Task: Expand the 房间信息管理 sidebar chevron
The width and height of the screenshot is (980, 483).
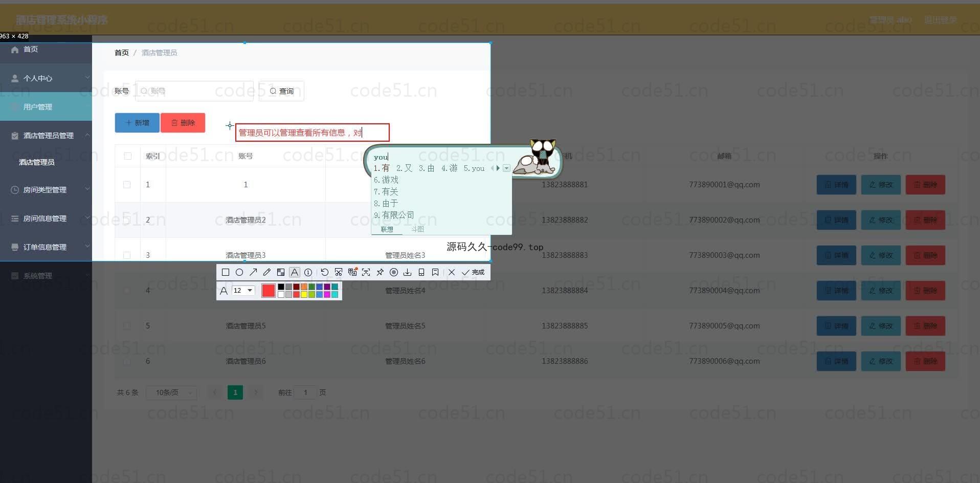Action: coord(87,218)
